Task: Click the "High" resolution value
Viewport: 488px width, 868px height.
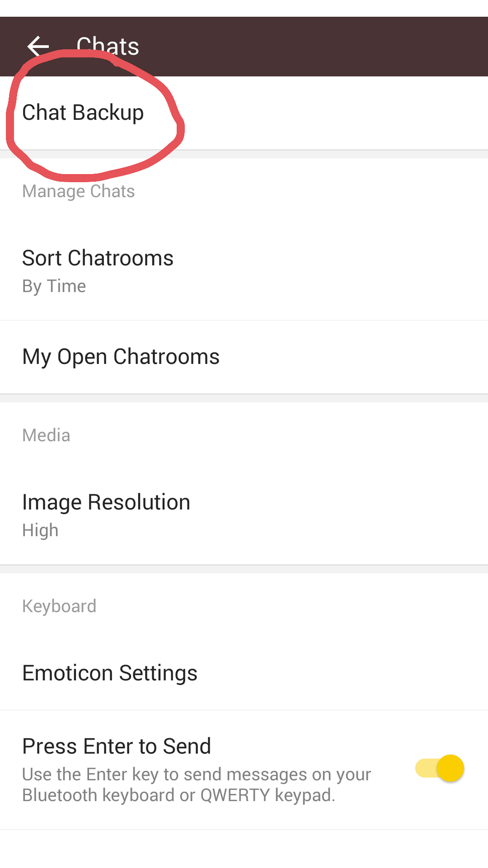Action: [x=41, y=530]
